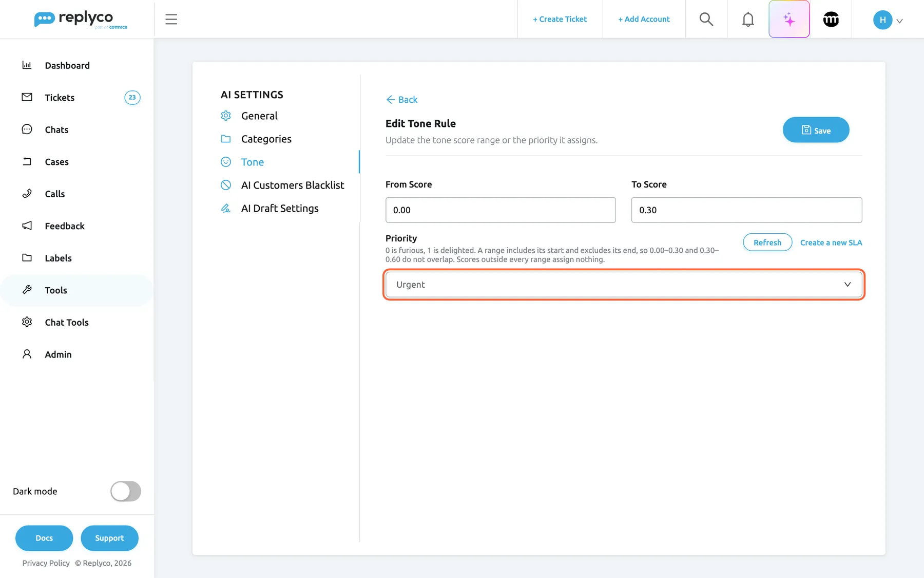
Task: Click the Dashboard chart icon
Action: [x=27, y=65]
